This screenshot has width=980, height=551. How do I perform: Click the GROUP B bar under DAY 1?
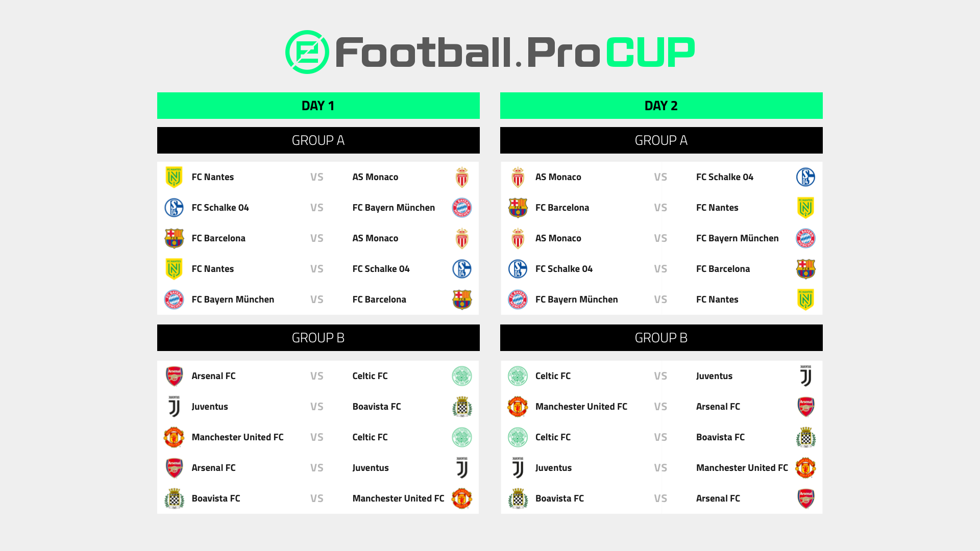(318, 338)
